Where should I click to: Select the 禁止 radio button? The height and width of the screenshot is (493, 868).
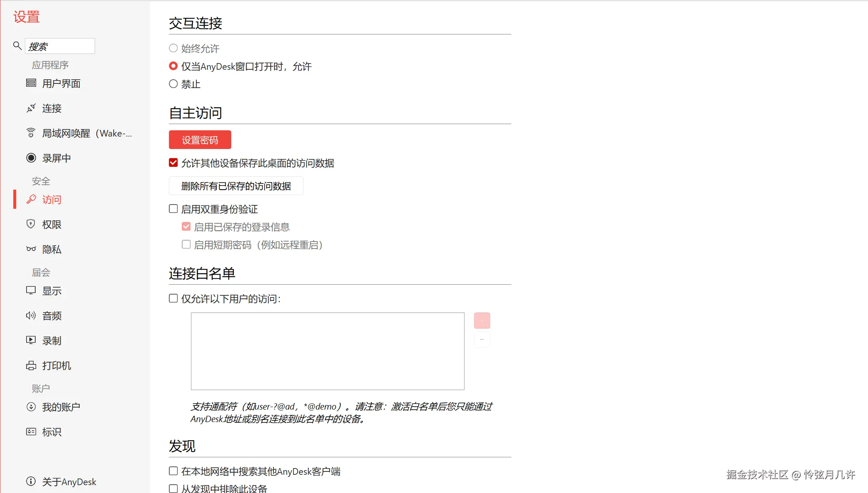pyautogui.click(x=174, y=84)
